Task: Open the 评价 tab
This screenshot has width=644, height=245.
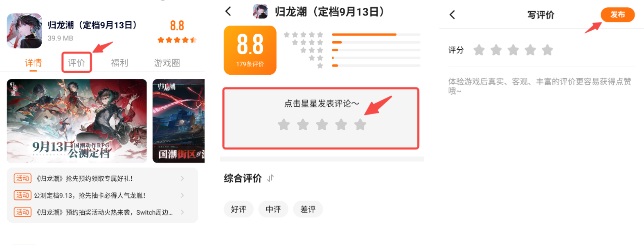Action: click(x=77, y=62)
